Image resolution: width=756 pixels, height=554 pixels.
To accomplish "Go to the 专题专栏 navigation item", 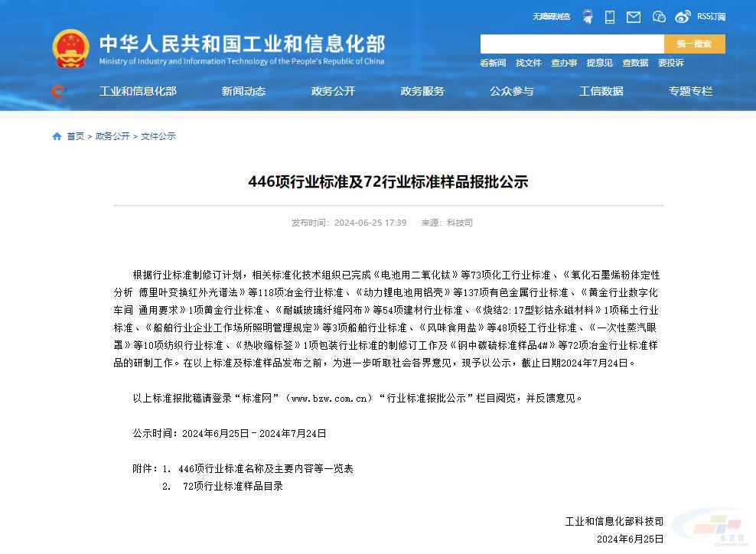I will point(690,91).
